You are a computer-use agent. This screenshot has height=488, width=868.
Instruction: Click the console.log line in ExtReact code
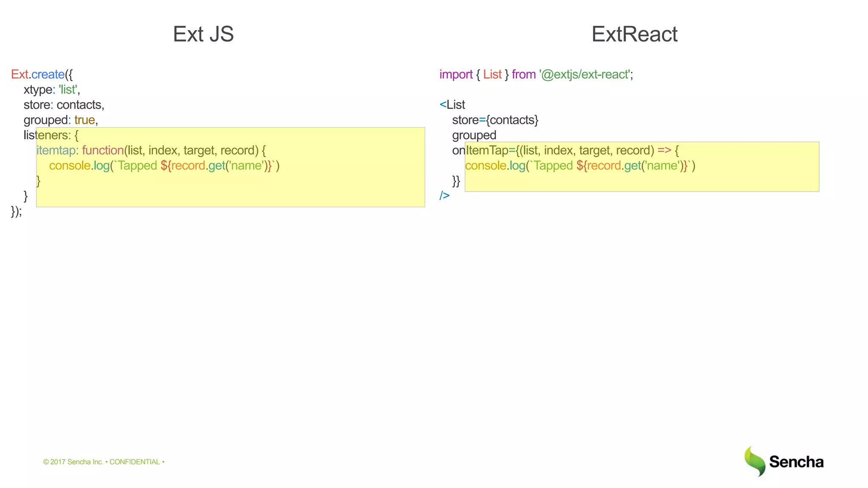580,166
